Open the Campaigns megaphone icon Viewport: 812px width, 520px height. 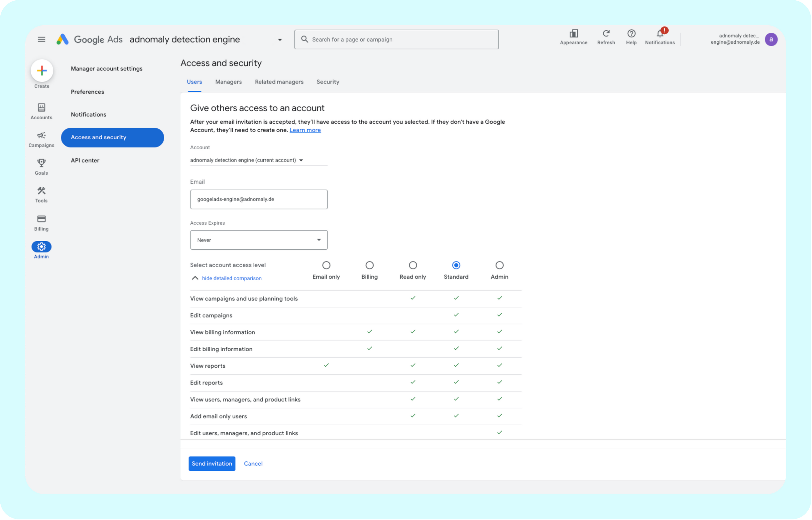pos(41,135)
